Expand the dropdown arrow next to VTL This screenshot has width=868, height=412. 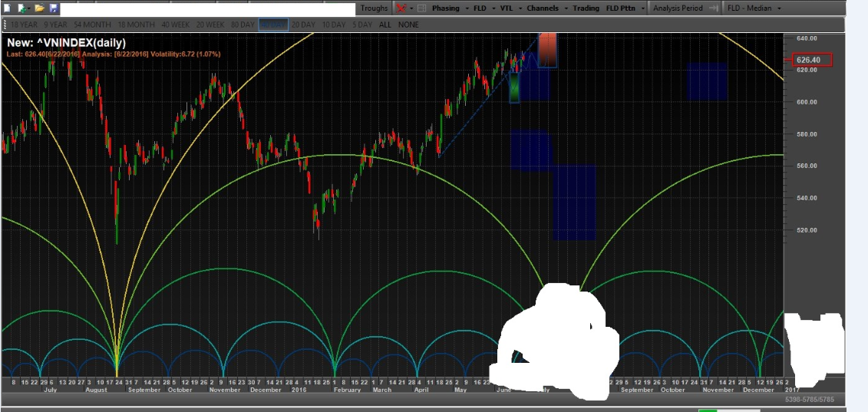[x=520, y=8]
